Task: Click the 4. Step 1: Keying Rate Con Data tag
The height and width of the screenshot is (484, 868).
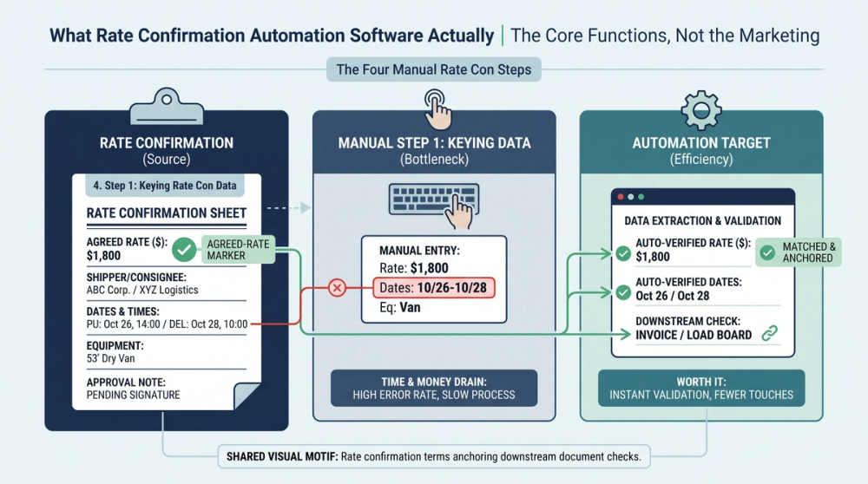Action: coord(164,186)
